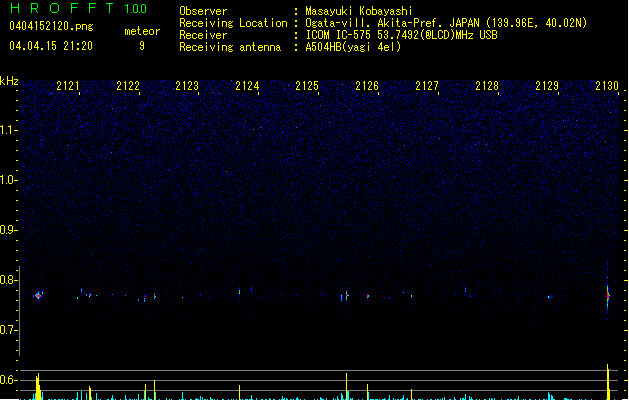Viewport: 629px width, 400px height.
Task: Click the HROFFT title text
Action: pos(62,8)
